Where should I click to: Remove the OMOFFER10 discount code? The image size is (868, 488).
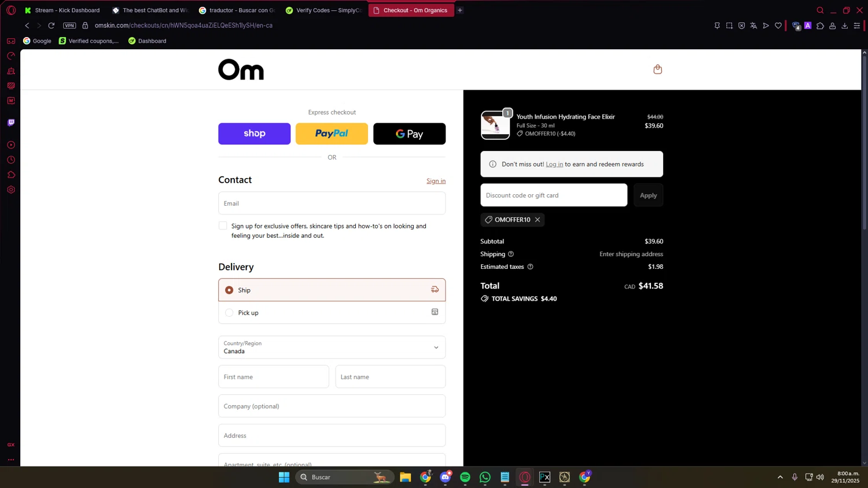click(x=538, y=220)
